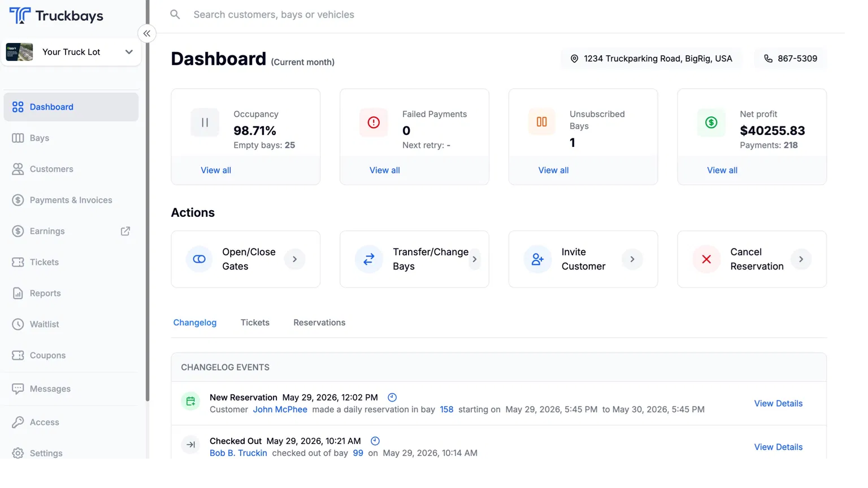
Task: Collapse the sidebar with the double-chevron button
Action: pyautogui.click(x=147, y=33)
